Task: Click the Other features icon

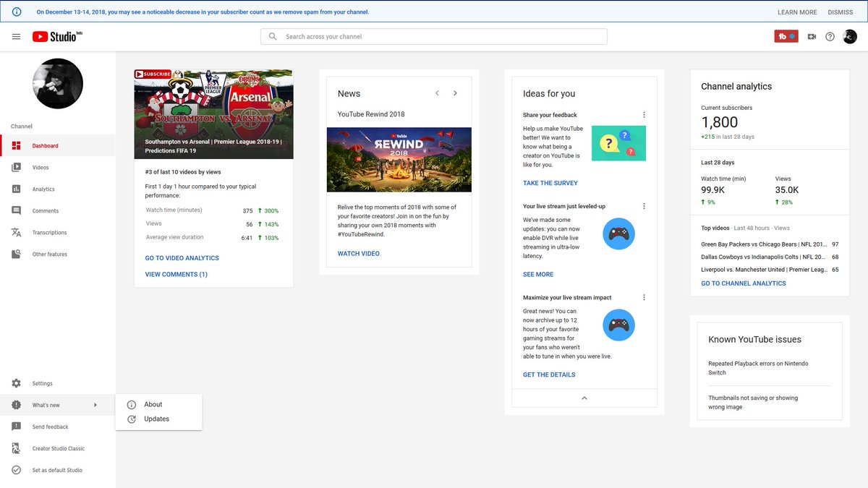Action: pos(16,254)
